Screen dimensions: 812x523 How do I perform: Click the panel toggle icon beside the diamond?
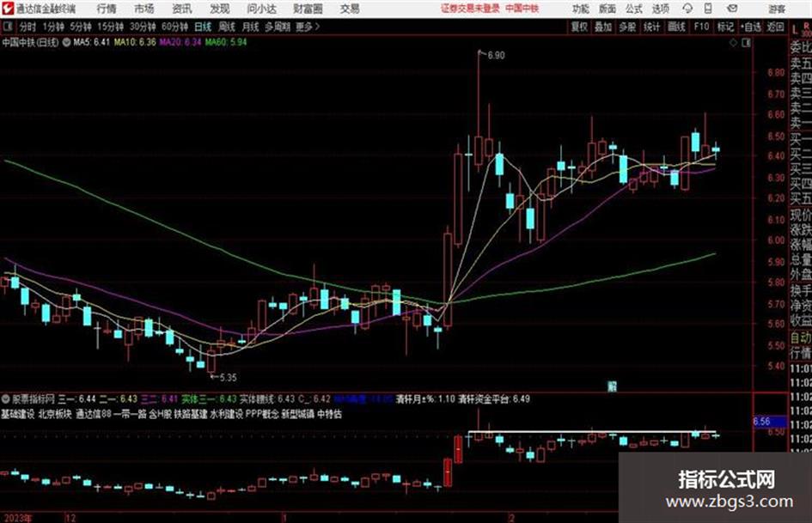click(x=746, y=43)
